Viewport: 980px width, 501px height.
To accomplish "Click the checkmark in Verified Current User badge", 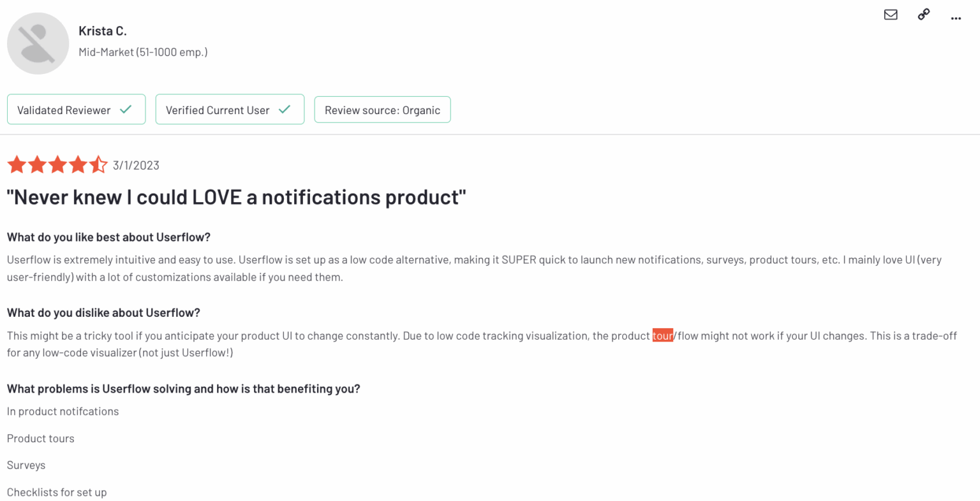I will [285, 109].
